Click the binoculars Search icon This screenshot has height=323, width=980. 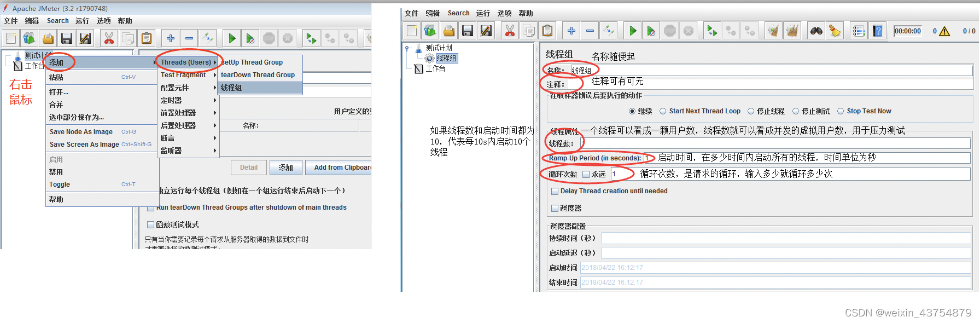pos(816,31)
